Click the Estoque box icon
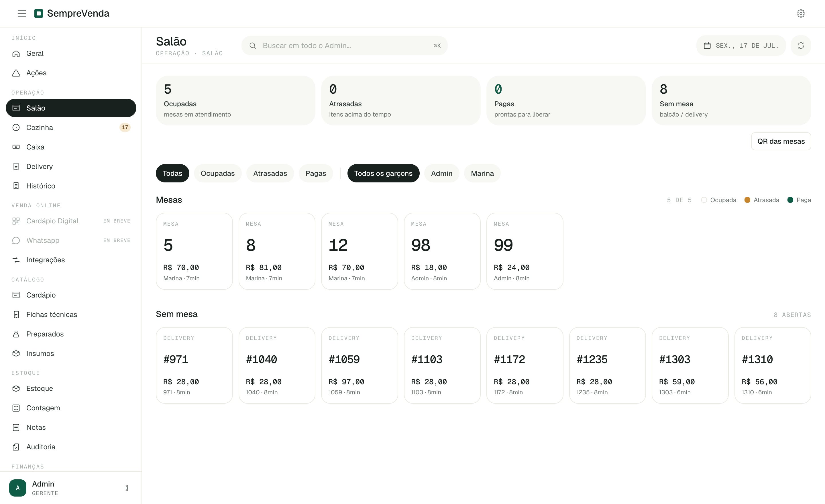The image size is (825, 504). pyautogui.click(x=16, y=388)
